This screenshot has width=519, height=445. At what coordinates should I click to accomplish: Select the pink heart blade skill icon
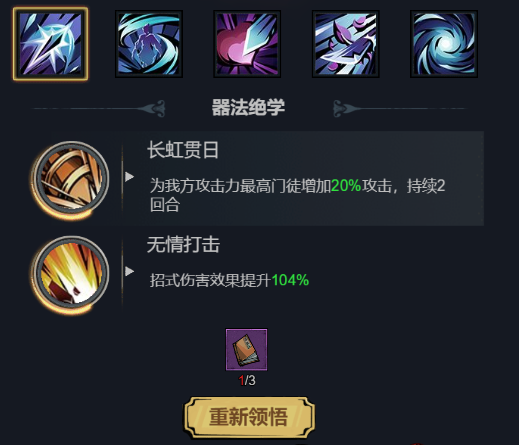(247, 44)
